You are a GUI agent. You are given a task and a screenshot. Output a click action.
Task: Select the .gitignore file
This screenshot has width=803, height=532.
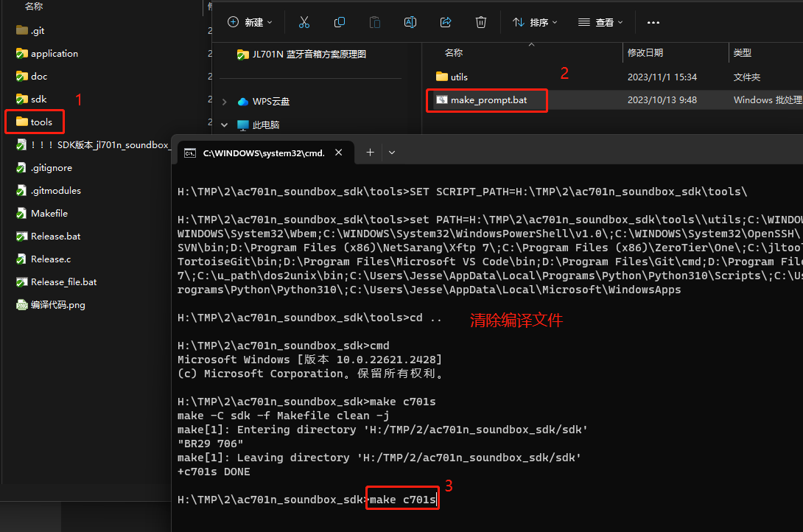(x=44, y=167)
